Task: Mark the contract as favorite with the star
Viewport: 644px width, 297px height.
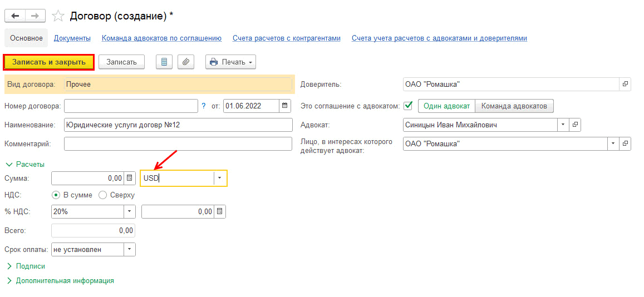Action: pyautogui.click(x=58, y=16)
